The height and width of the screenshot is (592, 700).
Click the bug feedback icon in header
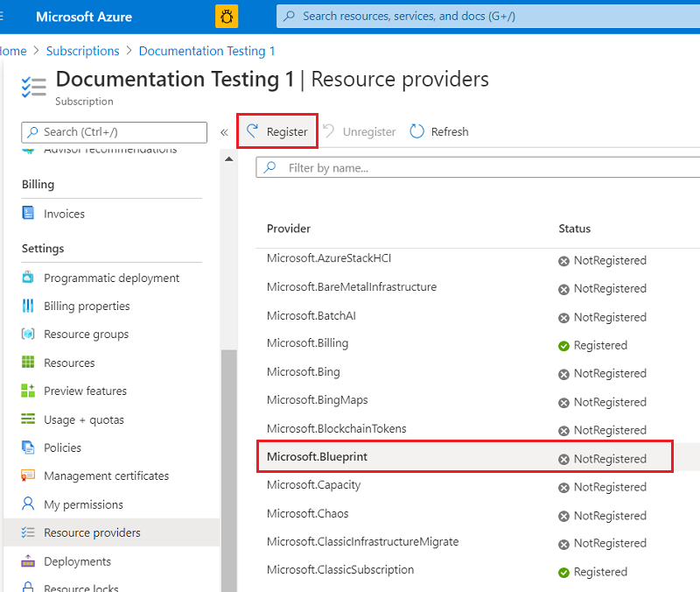tap(227, 17)
